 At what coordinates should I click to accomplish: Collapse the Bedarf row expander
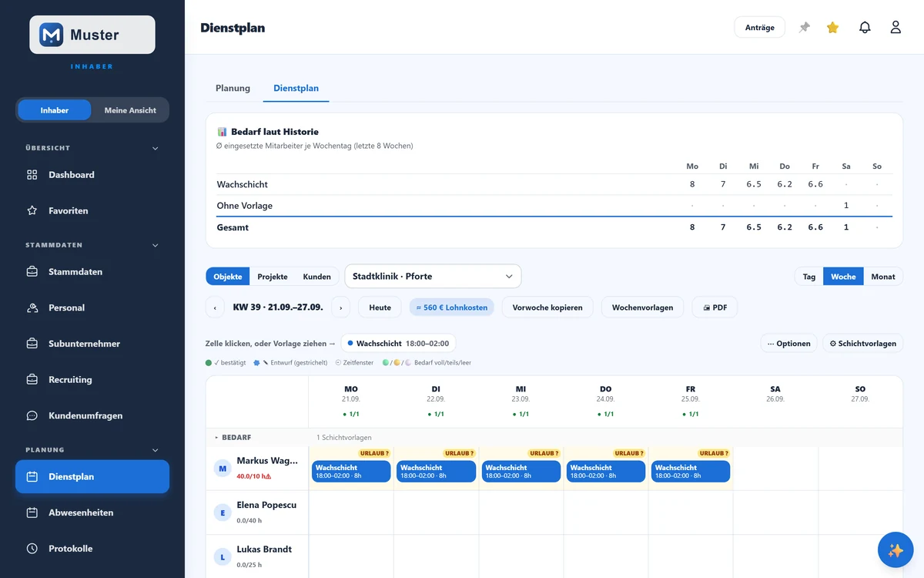click(216, 437)
